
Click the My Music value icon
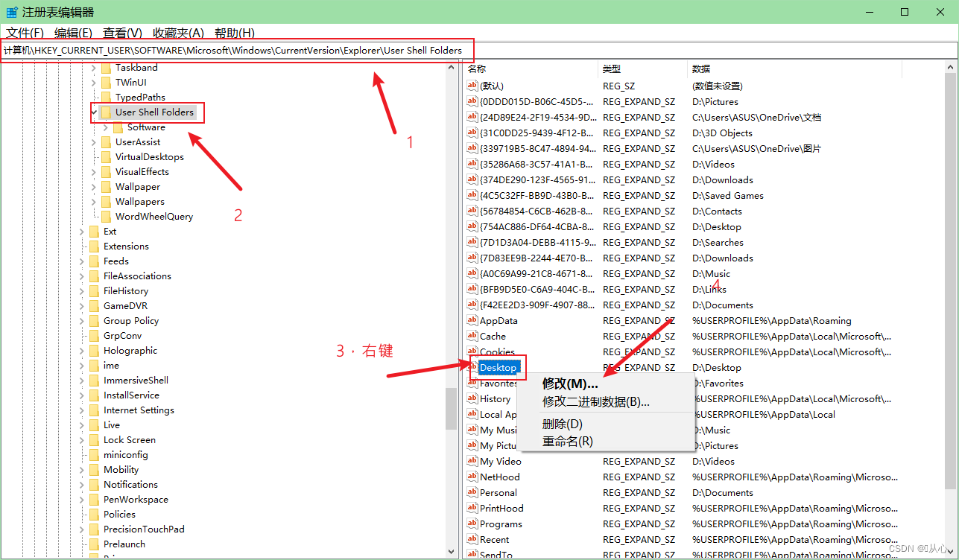(x=472, y=430)
